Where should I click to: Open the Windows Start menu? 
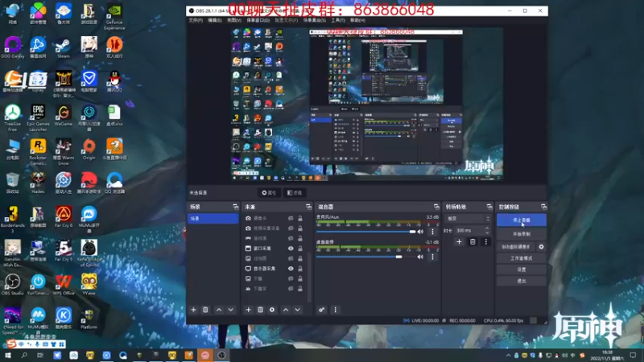point(7,356)
